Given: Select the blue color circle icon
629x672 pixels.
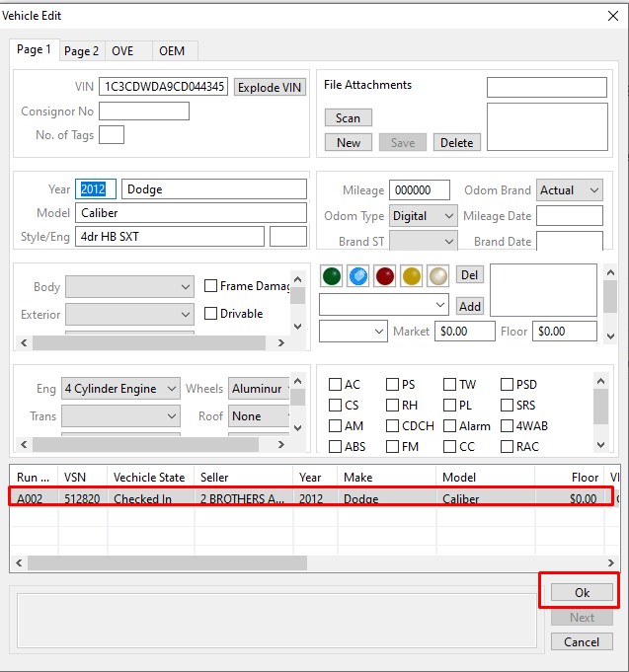Looking at the screenshot, I should click(x=357, y=276).
